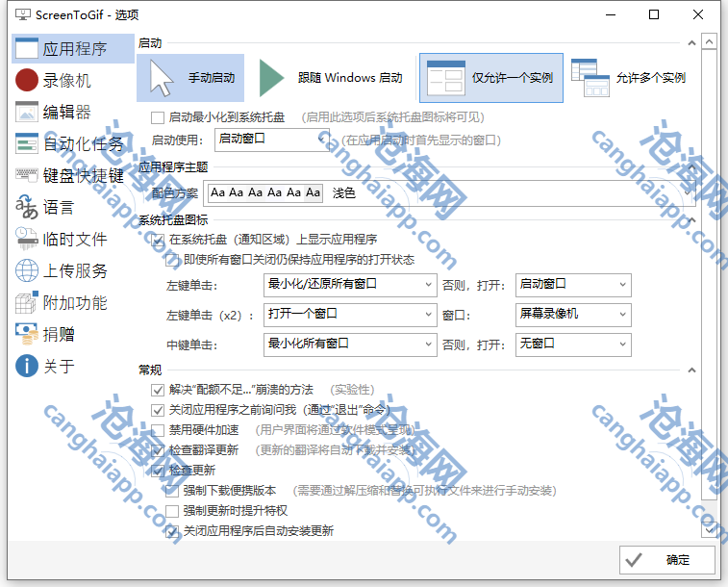This screenshot has width=728, height=587.
Task: Click the 语言 language icon
Action: click(x=27, y=207)
